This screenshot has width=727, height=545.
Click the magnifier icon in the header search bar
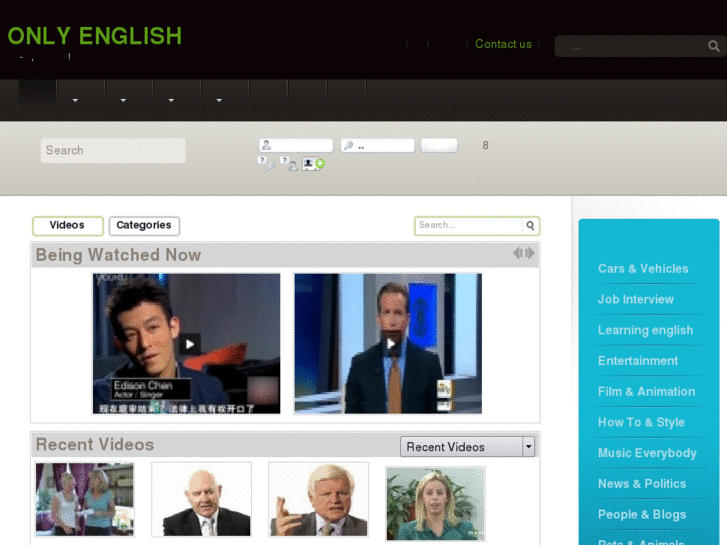[x=714, y=46]
